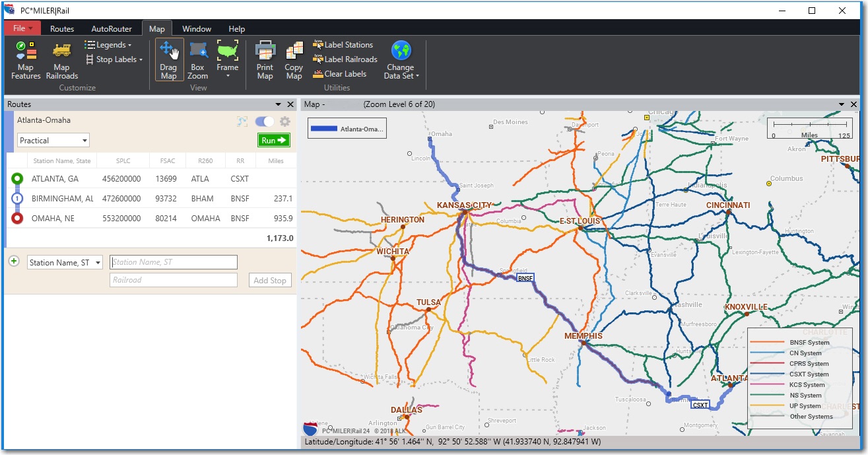Click the Change Data Set globe icon
This screenshot has width=868, height=455.
click(x=401, y=51)
